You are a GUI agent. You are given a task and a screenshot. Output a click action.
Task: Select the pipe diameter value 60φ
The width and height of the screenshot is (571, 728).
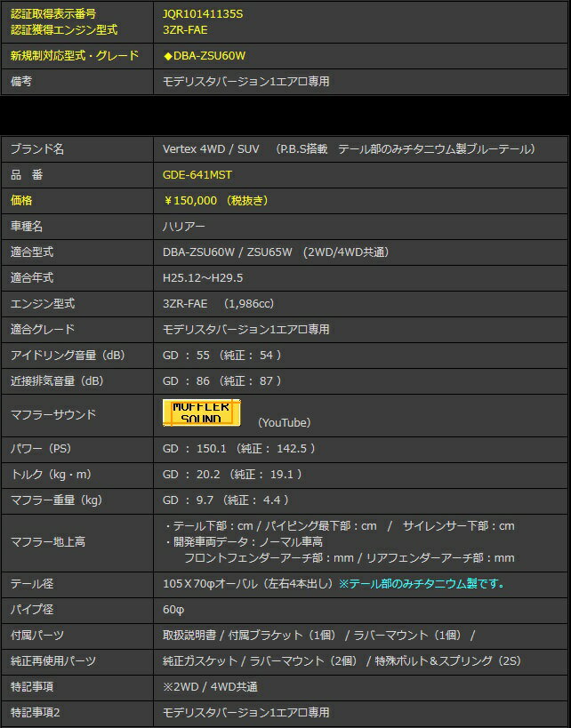pos(173,610)
